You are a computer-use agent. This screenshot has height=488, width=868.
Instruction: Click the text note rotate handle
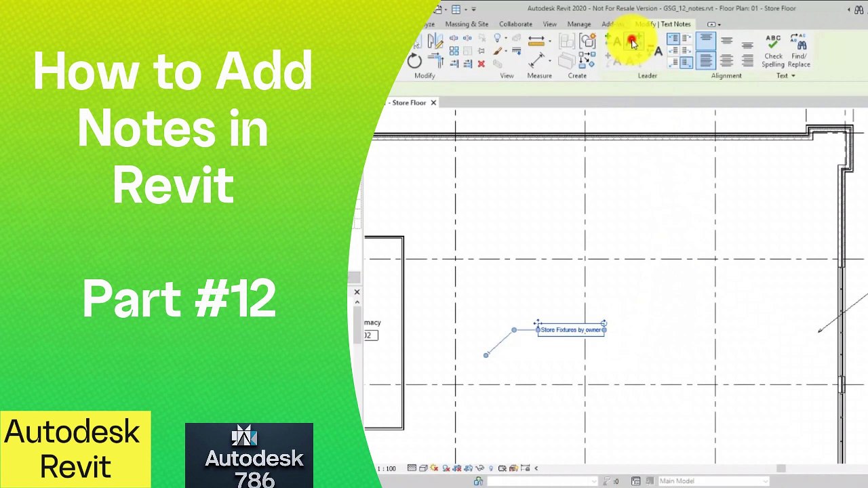click(x=604, y=324)
